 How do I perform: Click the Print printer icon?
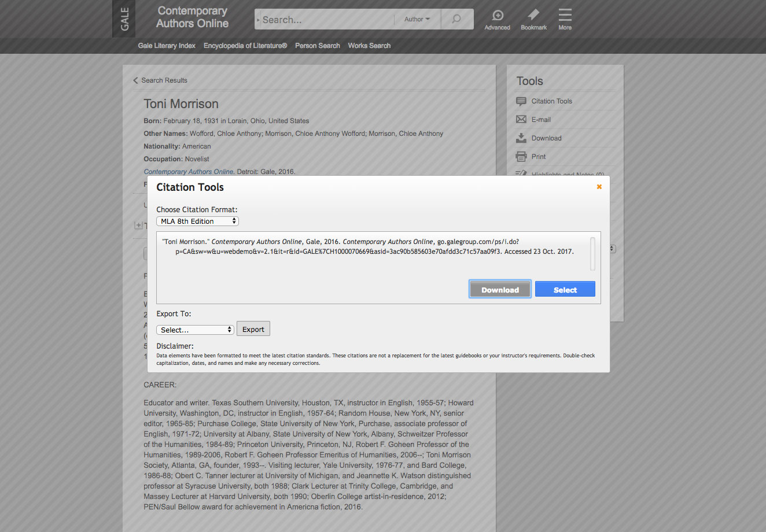[521, 157]
